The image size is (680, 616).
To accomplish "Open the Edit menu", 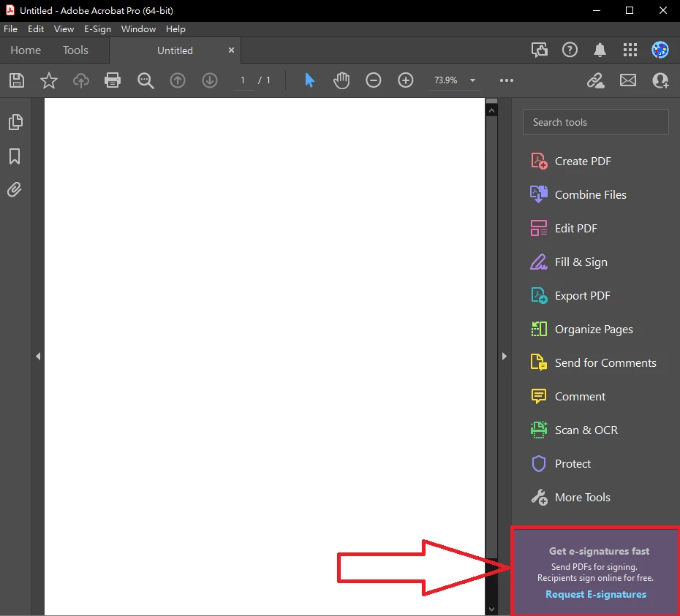I will pos(36,29).
